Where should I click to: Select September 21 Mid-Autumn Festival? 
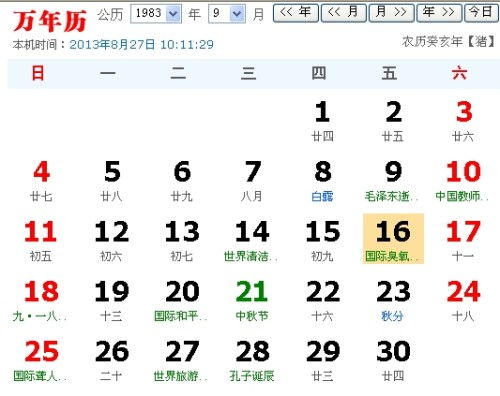(252, 300)
